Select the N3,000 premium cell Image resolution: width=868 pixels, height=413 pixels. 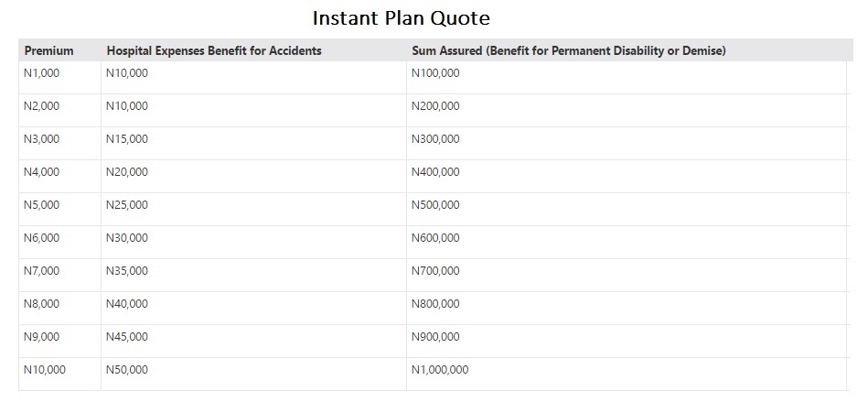(41, 139)
